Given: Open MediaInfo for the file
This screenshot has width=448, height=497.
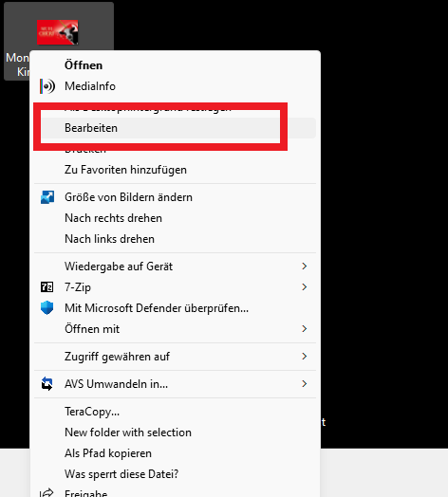Looking at the screenshot, I should pos(90,86).
